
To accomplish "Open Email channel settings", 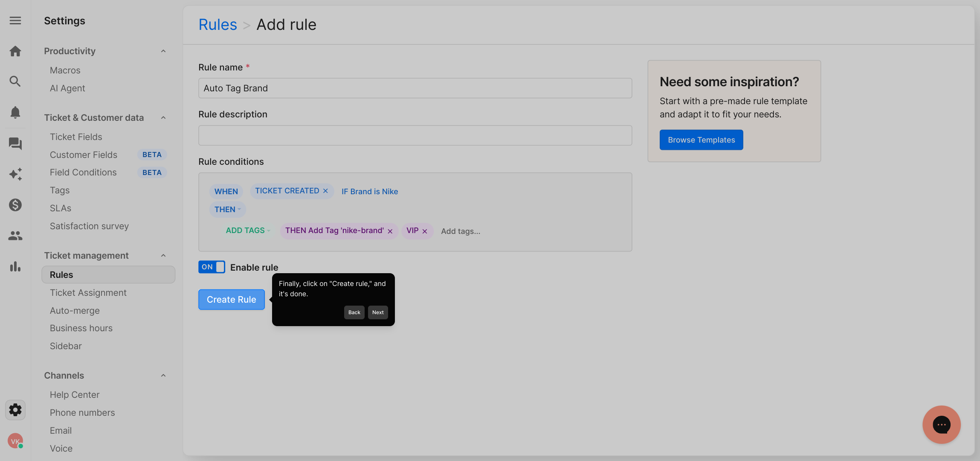I will (61, 431).
